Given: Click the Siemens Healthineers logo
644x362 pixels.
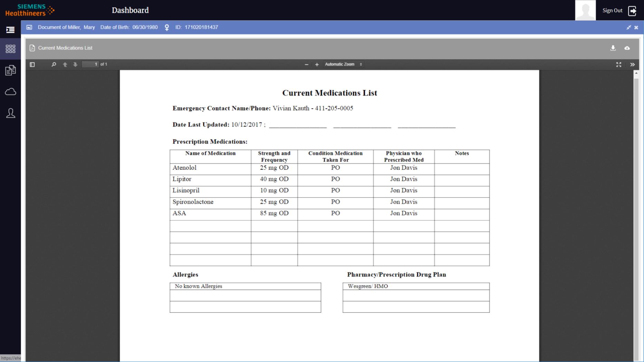Looking at the screenshot, I should [29, 10].
